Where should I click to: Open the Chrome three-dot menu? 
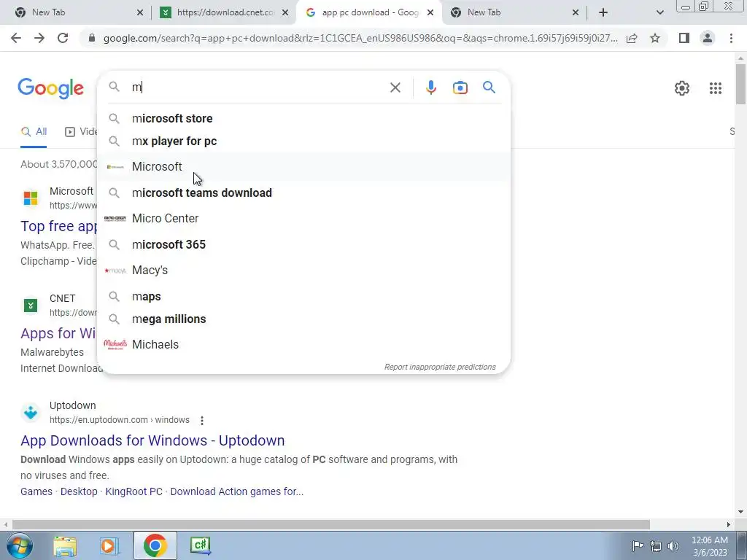point(731,38)
